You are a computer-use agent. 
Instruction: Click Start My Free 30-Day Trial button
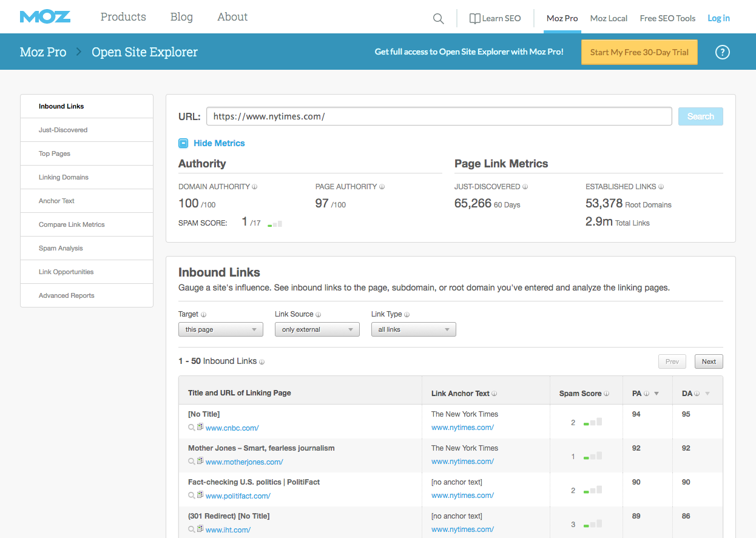[x=639, y=52]
